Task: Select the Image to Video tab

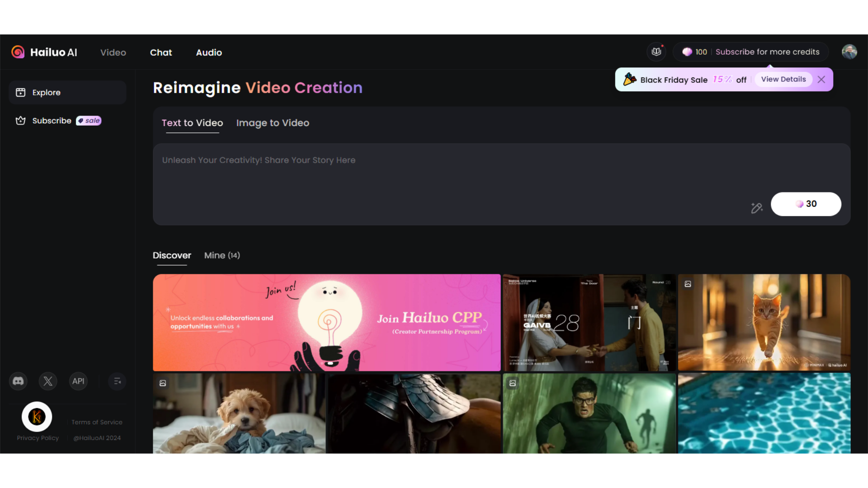Action: tap(273, 123)
